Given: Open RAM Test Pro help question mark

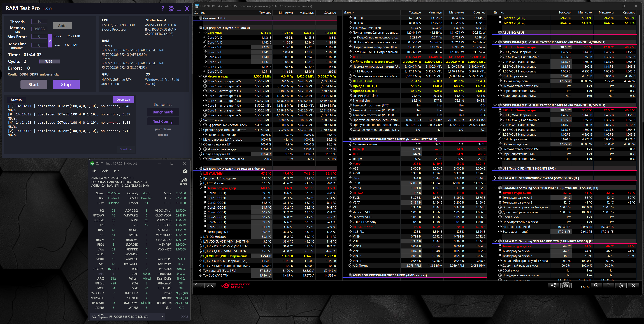Looking at the screenshot, I should tap(163, 8).
